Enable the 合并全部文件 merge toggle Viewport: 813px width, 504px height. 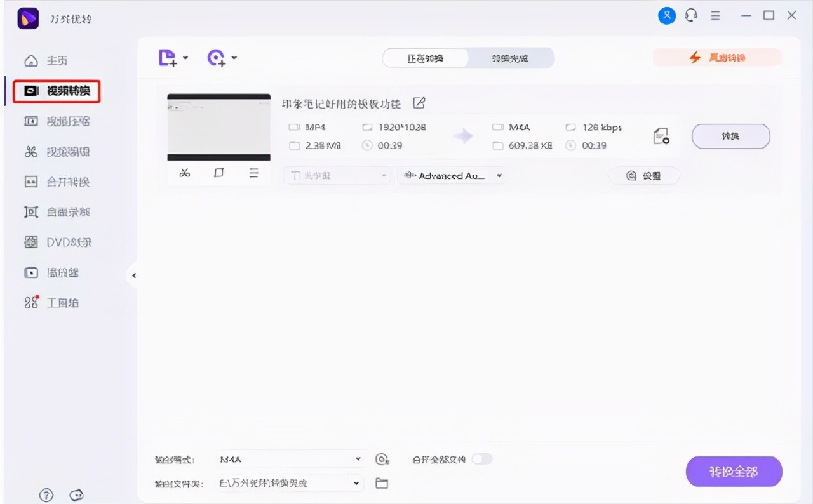click(481, 458)
